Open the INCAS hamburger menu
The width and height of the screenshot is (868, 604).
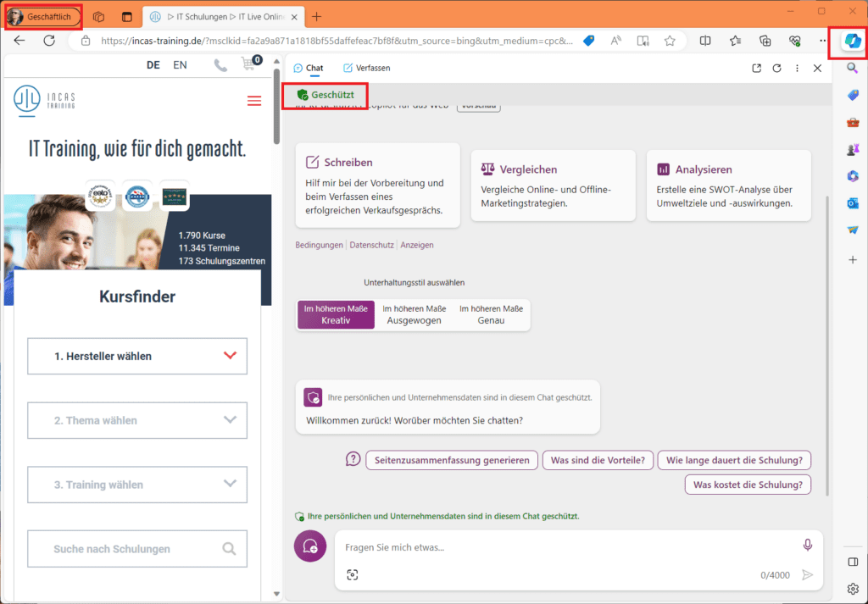254,101
